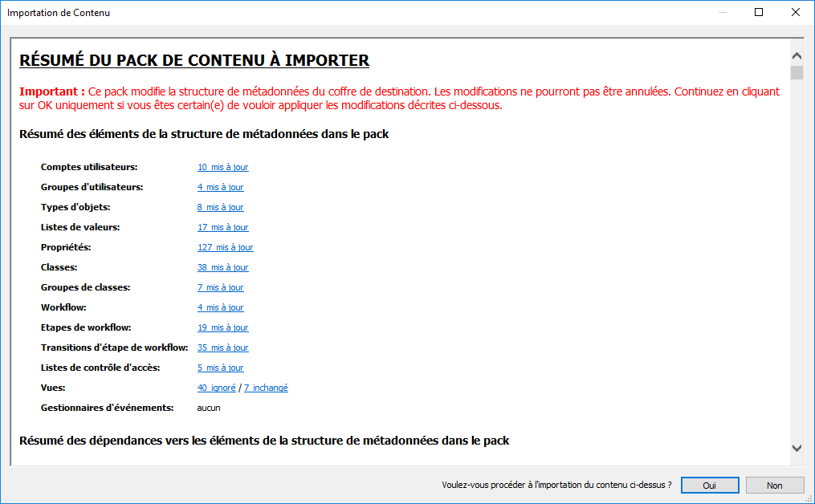Click the scroll down arrow of the summary
The width and height of the screenshot is (815, 504).
pyautogui.click(x=797, y=448)
